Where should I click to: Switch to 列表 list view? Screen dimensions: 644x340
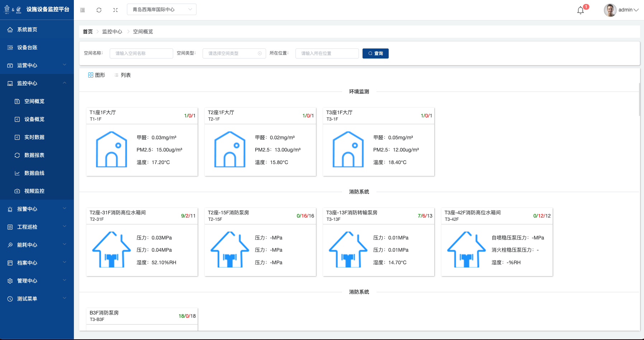(122, 75)
